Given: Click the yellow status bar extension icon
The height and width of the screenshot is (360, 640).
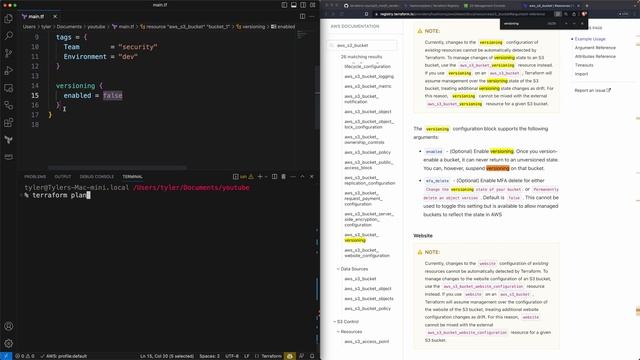Looking at the screenshot, I should pos(290,356).
